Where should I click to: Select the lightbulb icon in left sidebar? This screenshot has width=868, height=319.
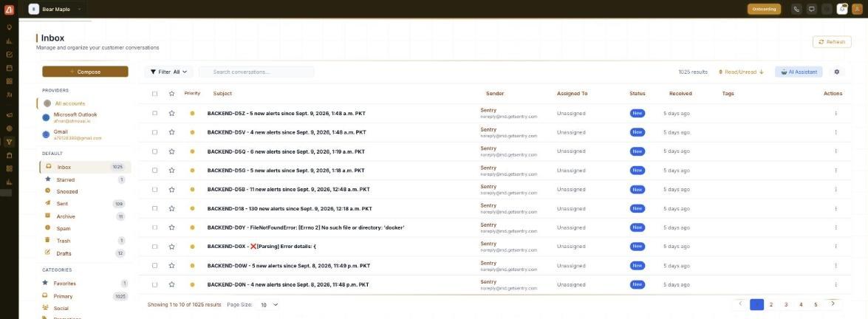pos(9,27)
